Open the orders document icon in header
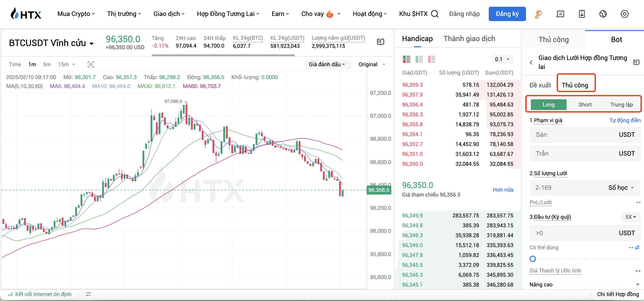644x301 pixels. [560, 14]
